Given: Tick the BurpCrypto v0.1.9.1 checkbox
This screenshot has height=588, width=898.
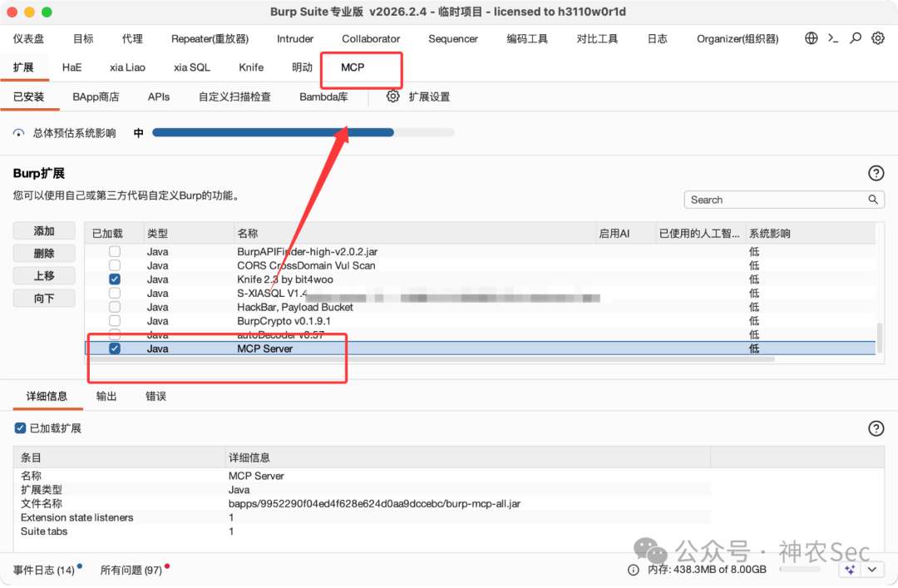Looking at the screenshot, I should (115, 320).
